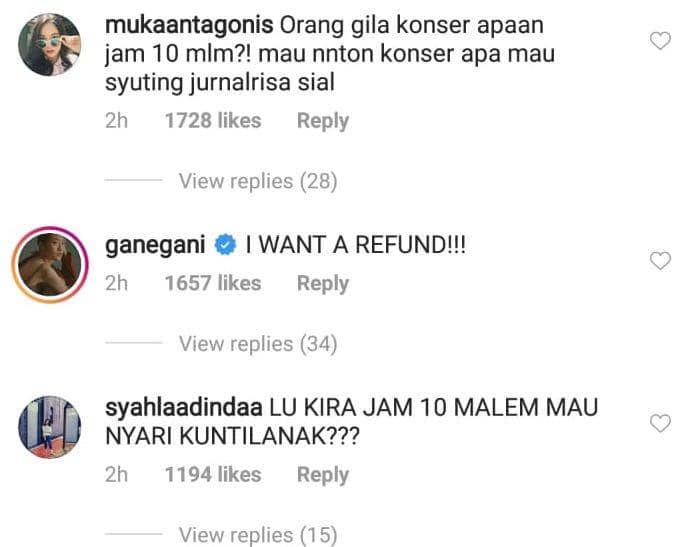
Task: Like syahlaadindaa's comment via heart icon
Action: (x=660, y=424)
